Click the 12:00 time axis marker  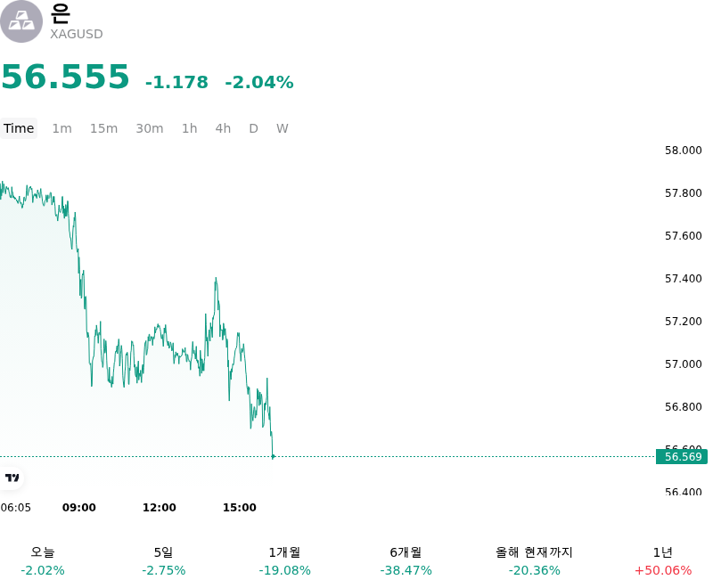click(160, 508)
